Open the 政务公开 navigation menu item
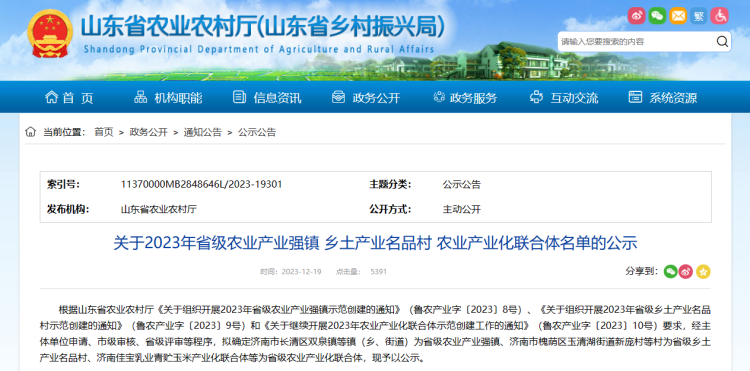This screenshot has height=371, width=750. (x=376, y=98)
